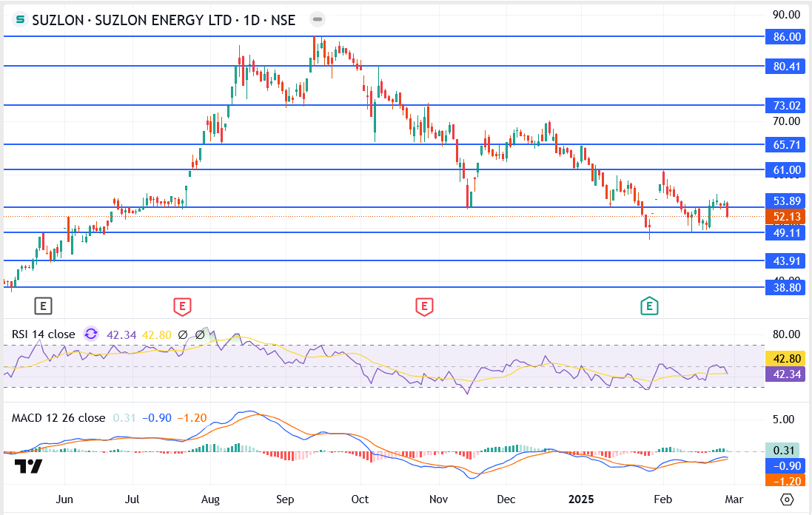Click the 86.00 price level label
Screen dimensions: 812x515
785,36
